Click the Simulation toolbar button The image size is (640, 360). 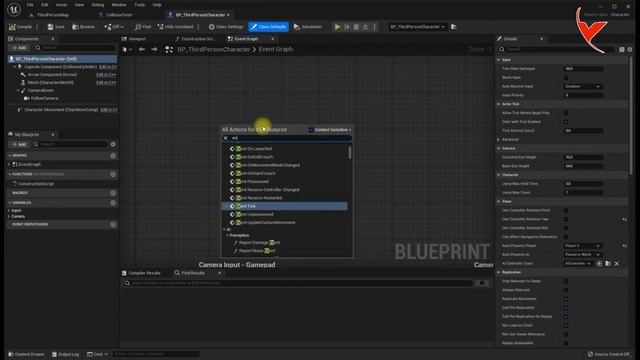308,27
